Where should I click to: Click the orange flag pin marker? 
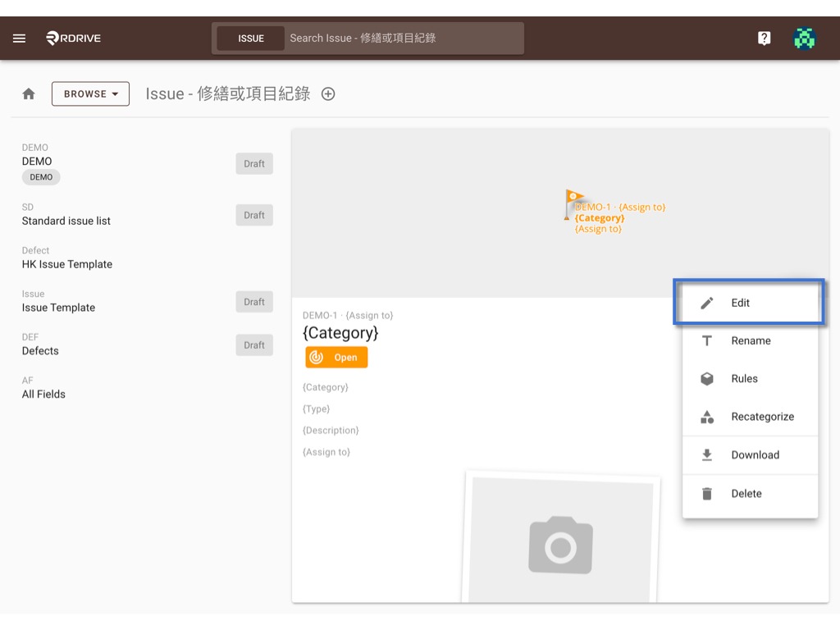click(573, 204)
